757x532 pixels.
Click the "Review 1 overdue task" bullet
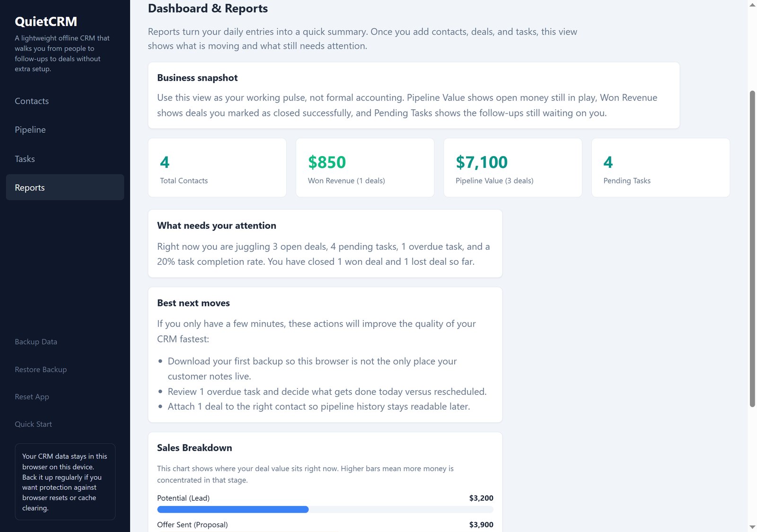[x=327, y=392]
